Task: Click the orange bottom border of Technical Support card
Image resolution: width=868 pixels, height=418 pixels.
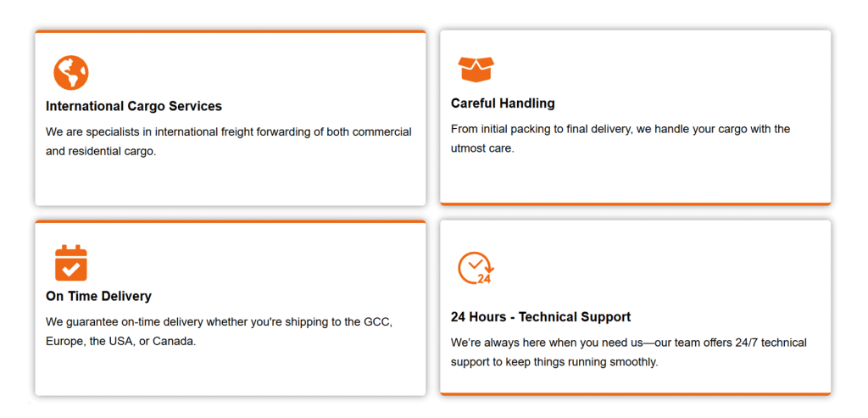Action: [x=635, y=393]
